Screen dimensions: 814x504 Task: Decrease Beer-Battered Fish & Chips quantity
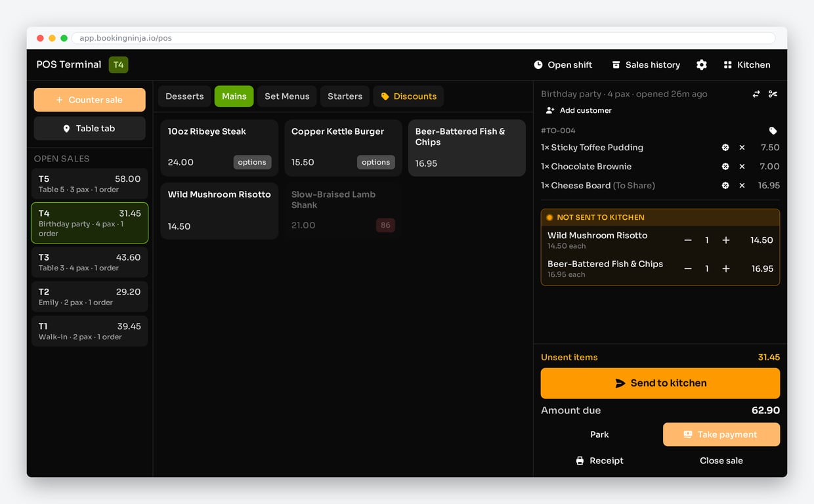point(688,269)
